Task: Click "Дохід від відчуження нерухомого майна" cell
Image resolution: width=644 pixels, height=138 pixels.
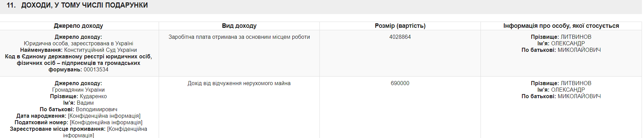Action: pyautogui.click(x=239, y=83)
